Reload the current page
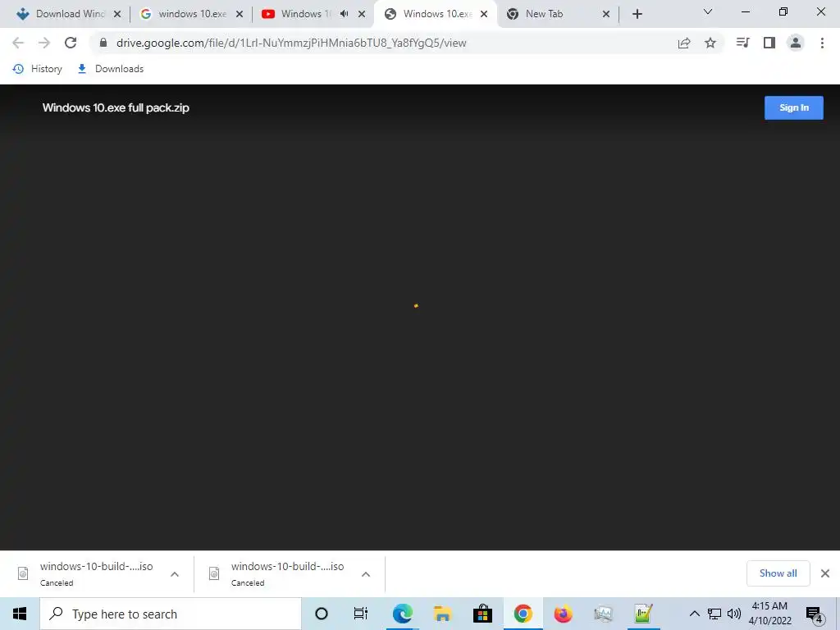The width and height of the screenshot is (840, 630). coord(71,43)
